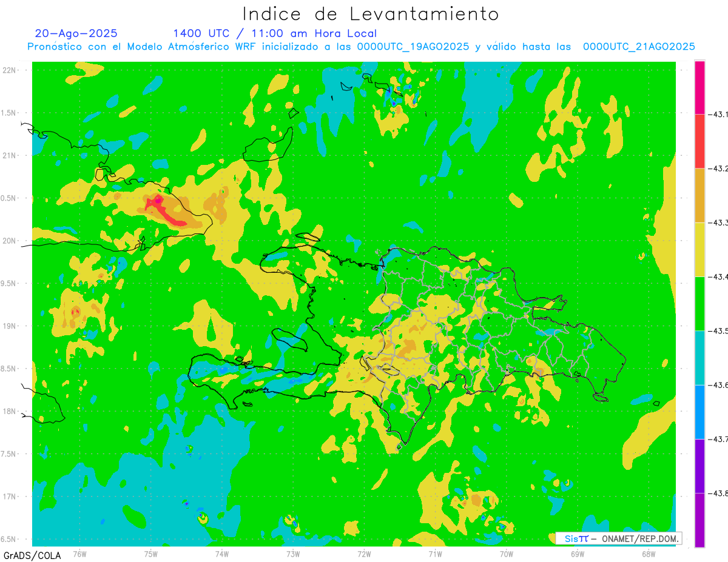The image size is (728, 562).
Task: Click the "70W" longitude label
Action: (x=507, y=554)
